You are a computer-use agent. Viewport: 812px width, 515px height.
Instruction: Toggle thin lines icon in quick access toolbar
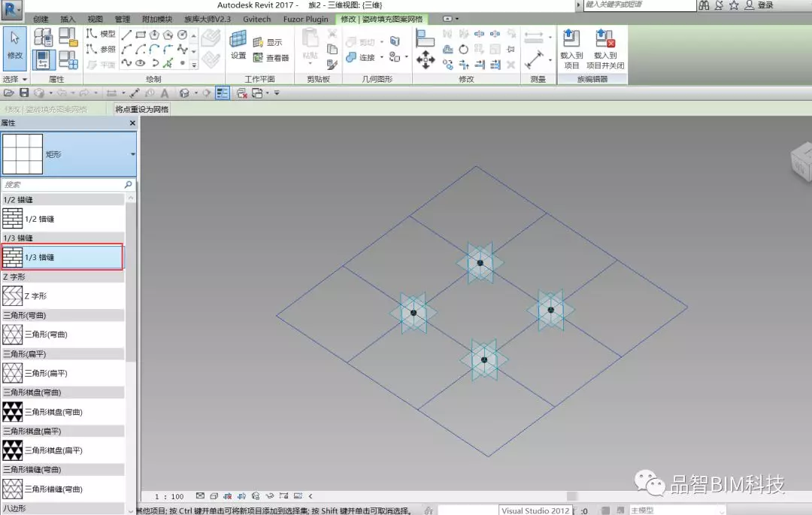tap(223, 92)
